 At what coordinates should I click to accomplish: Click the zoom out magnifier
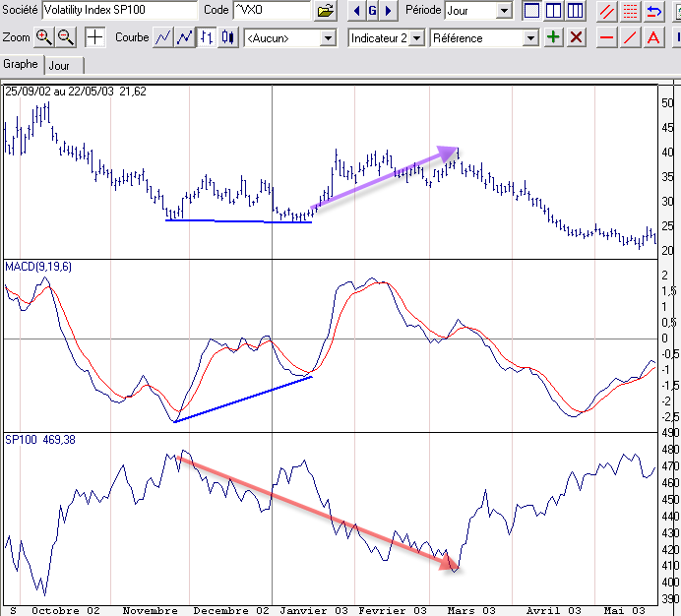(66, 37)
